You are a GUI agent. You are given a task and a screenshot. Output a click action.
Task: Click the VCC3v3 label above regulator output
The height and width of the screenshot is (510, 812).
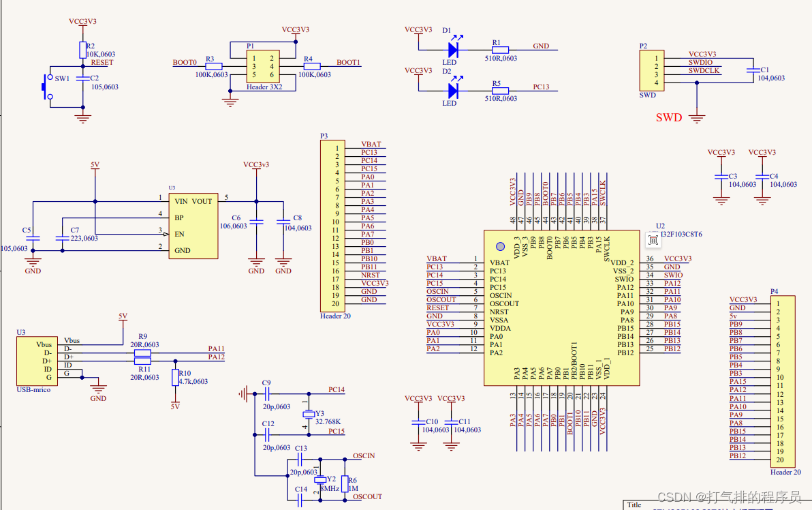pyautogui.click(x=256, y=165)
